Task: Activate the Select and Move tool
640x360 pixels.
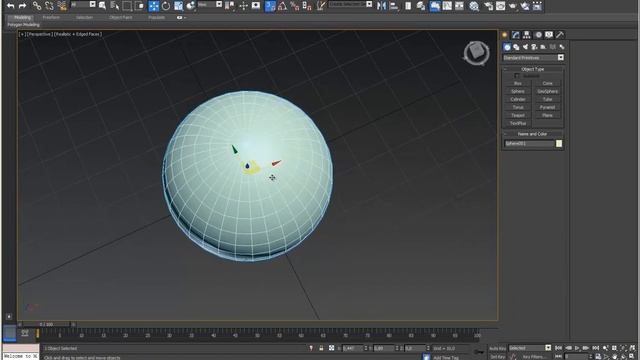Action: point(153,6)
